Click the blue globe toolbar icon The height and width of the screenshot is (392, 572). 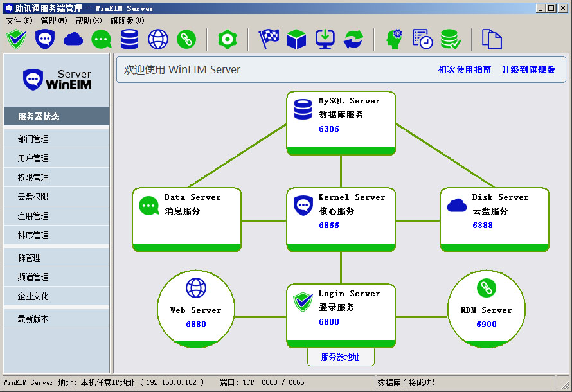[158, 39]
